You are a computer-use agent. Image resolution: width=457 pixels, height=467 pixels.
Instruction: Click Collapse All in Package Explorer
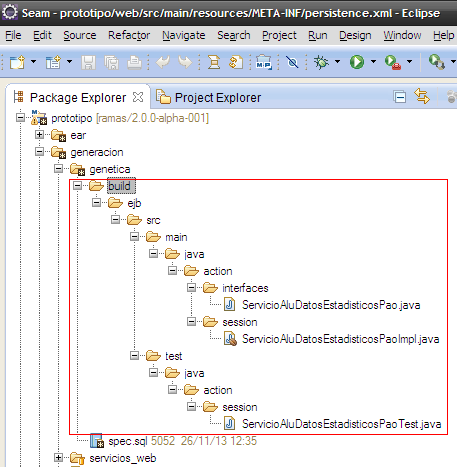pyautogui.click(x=400, y=97)
